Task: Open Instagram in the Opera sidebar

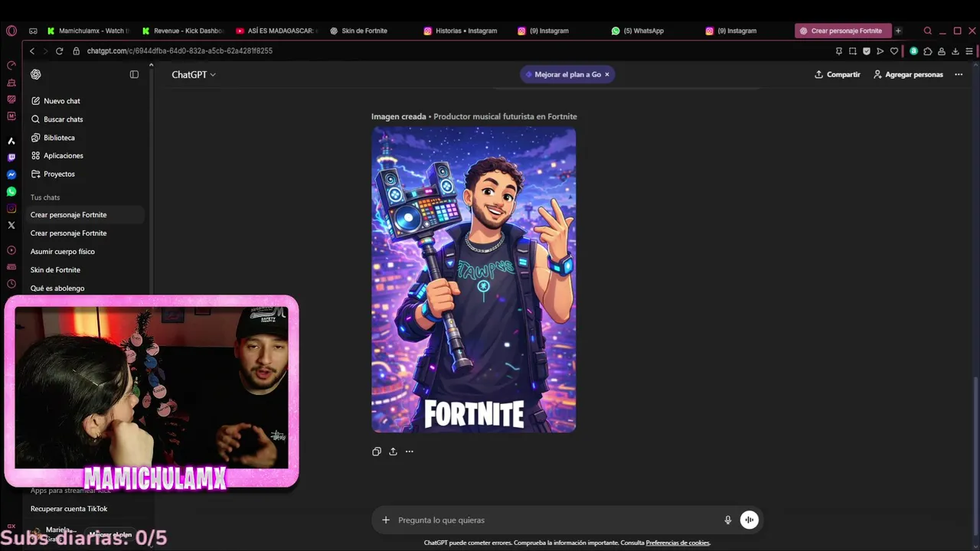Action: coord(11,208)
